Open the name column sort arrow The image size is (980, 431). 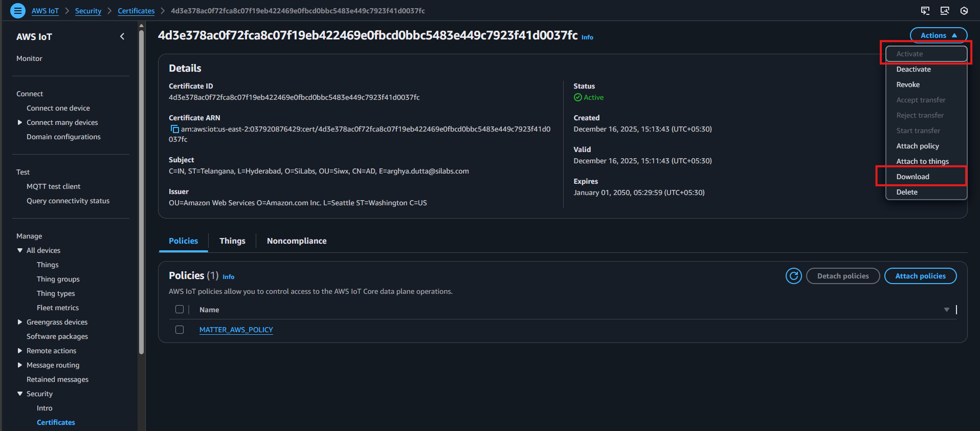[946, 310]
